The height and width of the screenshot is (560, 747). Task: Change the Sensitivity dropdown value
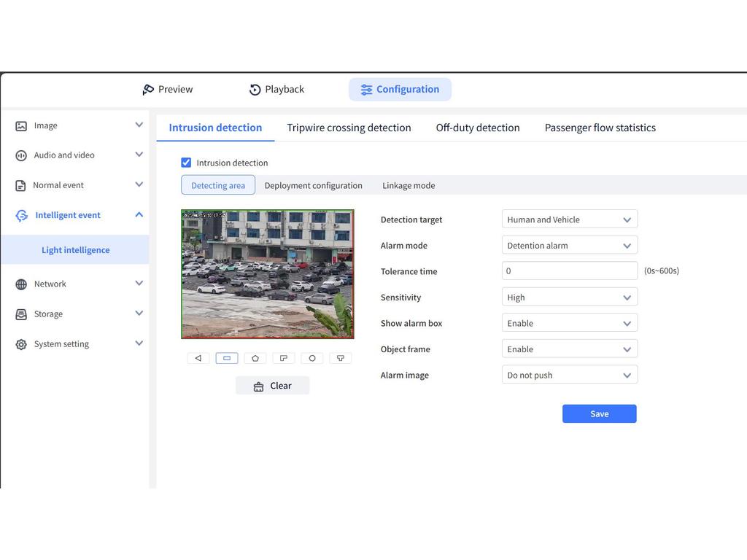[x=569, y=297]
